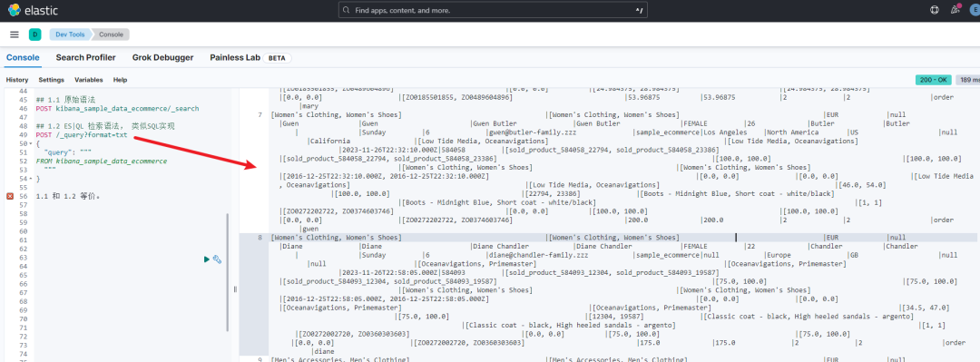Collapse the code fold at line 50
Screen dimensions: 980x362
(32, 143)
